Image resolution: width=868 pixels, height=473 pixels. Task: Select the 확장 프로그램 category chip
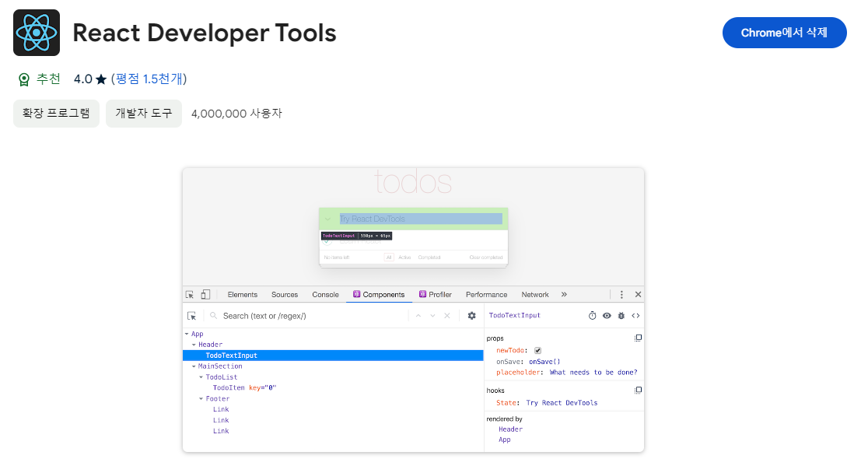pyautogui.click(x=56, y=114)
